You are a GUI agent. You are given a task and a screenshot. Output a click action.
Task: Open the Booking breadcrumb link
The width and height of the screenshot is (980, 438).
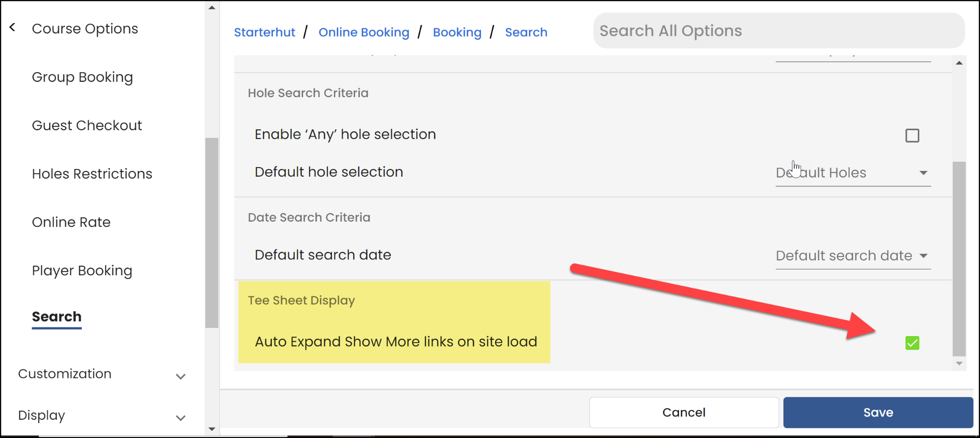point(457,32)
